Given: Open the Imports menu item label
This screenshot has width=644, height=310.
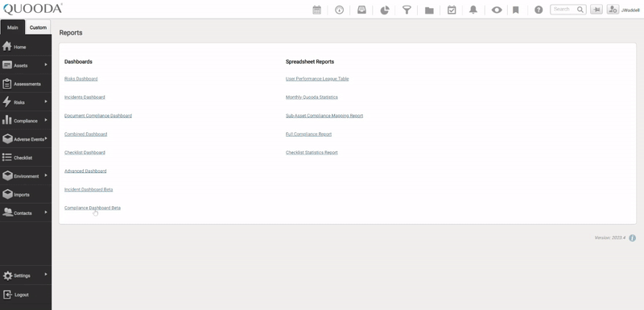Looking at the screenshot, I should (x=22, y=195).
